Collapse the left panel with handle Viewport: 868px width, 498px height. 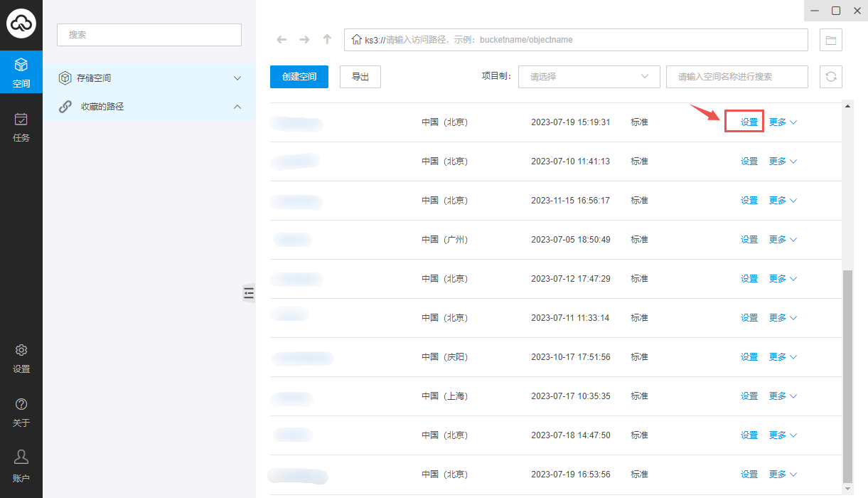[x=249, y=292]
